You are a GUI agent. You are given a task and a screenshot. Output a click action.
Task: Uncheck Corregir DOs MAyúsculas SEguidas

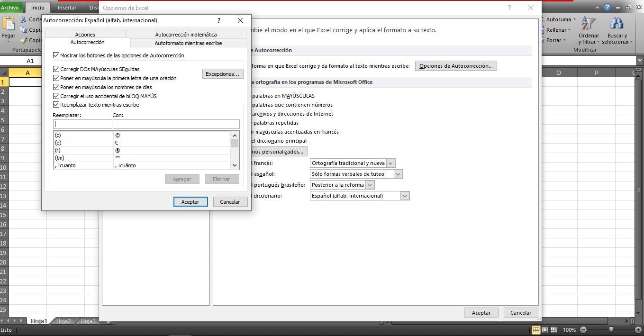[56, 69]
